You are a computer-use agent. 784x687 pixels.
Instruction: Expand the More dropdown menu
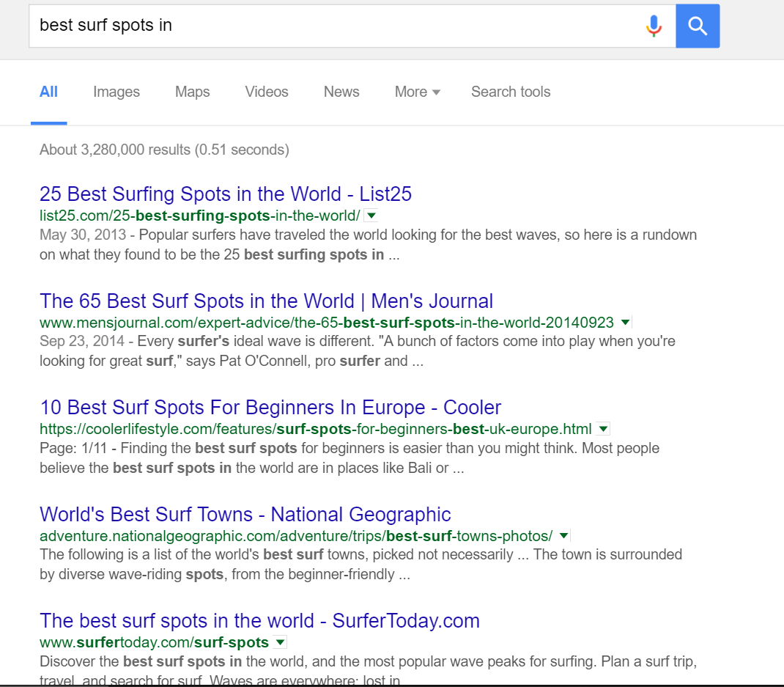417,92
